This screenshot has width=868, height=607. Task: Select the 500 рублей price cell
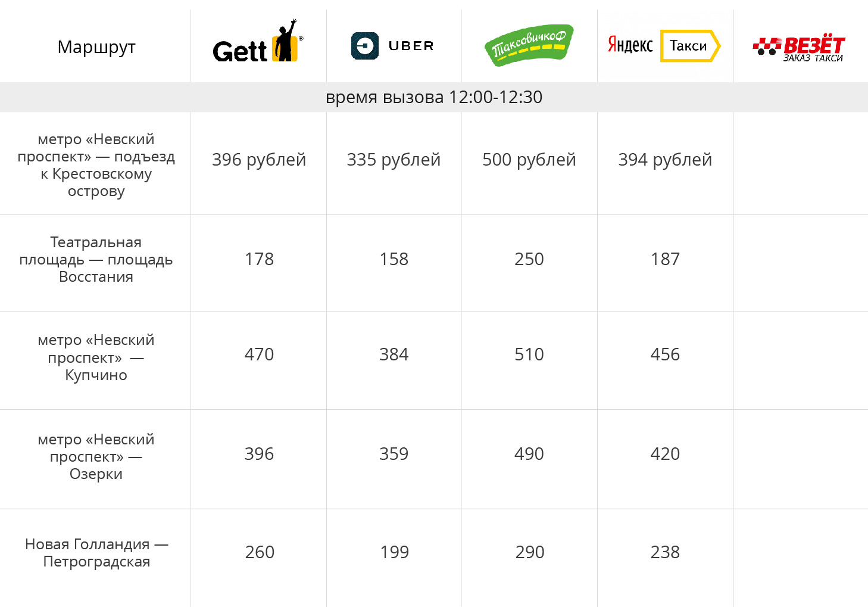[529, 160]
